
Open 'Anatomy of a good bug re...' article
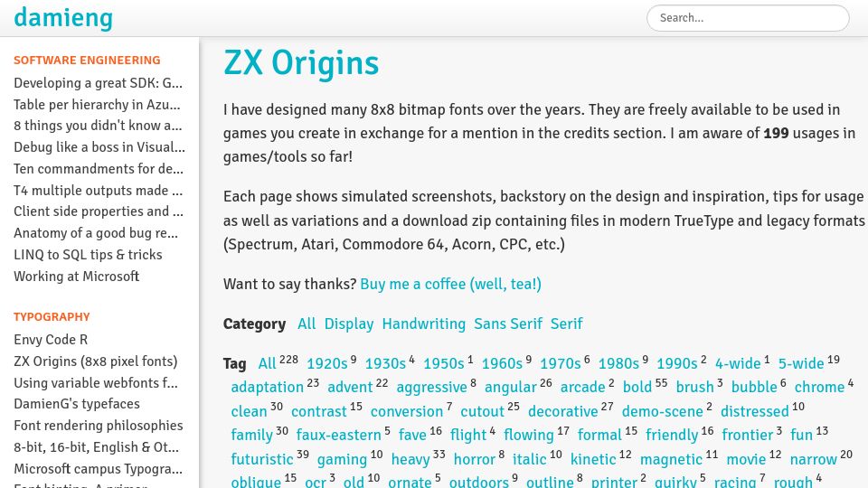pyautogui.click(x=96, y=233)
